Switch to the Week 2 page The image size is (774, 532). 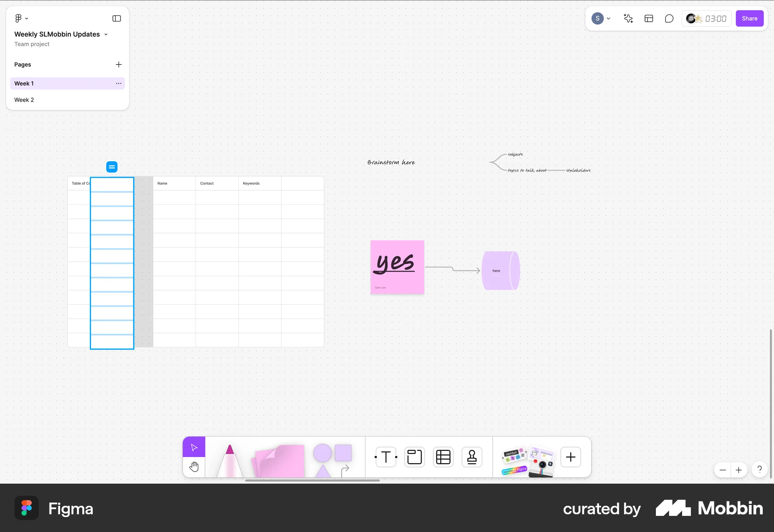point(24,100)
